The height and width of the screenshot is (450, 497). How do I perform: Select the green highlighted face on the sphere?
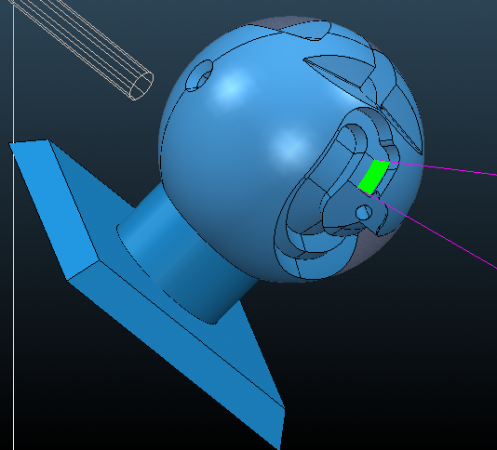pyautogui.click(x=373, y=177)
